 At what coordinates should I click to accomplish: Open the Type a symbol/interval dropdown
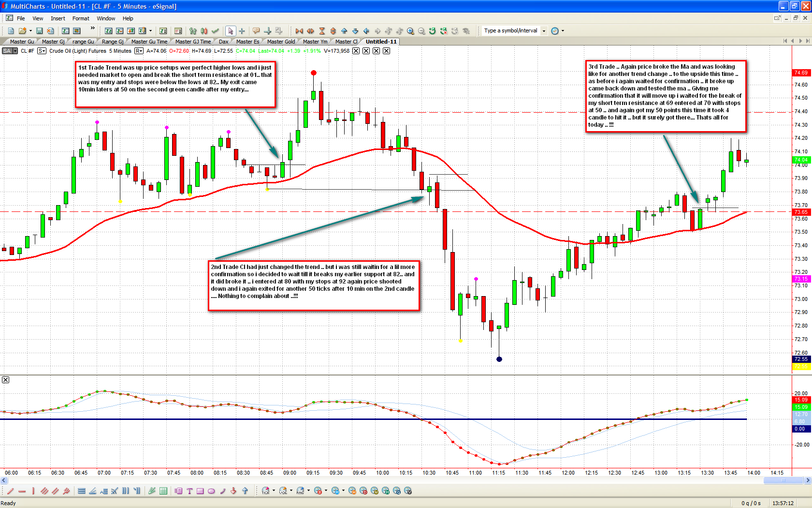click(x=544, y=31)
